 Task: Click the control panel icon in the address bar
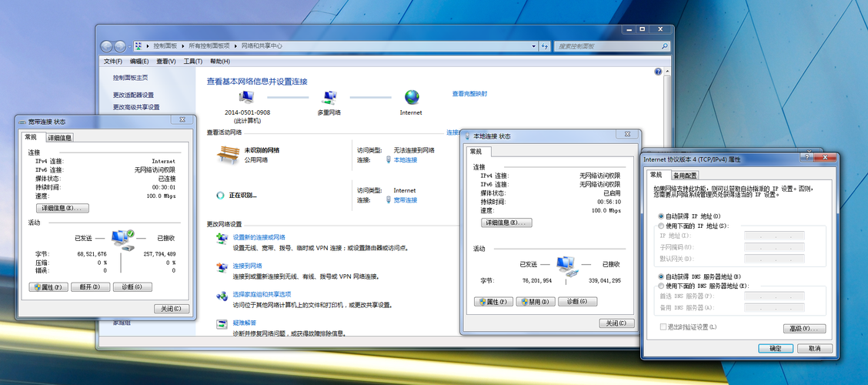138,46
